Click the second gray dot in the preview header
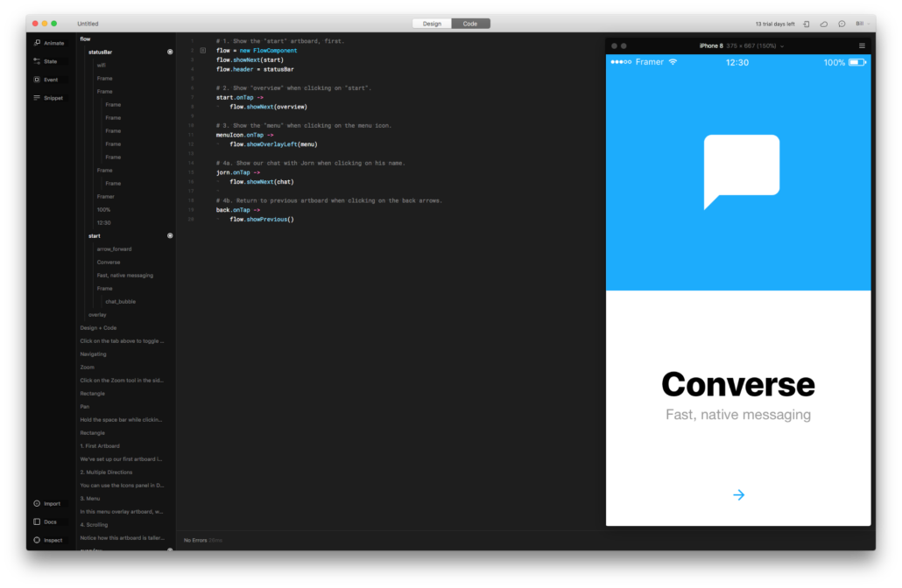This screenshot has width=902, height=588. coord(624,46)
